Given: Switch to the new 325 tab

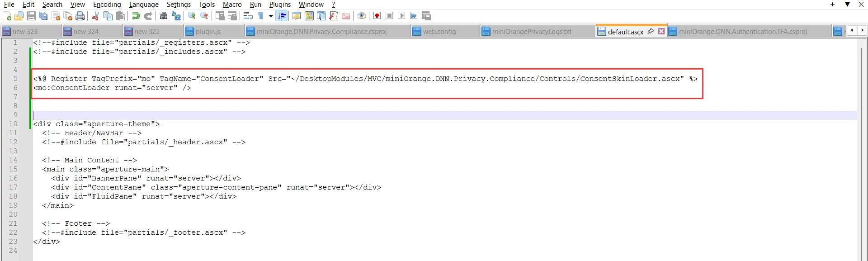Looking at the screenshot, I should [x=153, y=32].
